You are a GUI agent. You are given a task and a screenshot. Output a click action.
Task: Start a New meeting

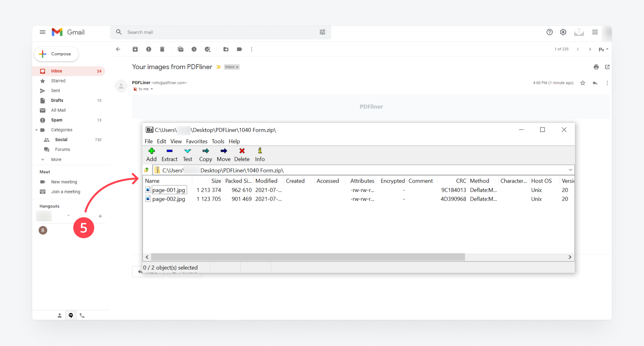(x=64, y=182)
